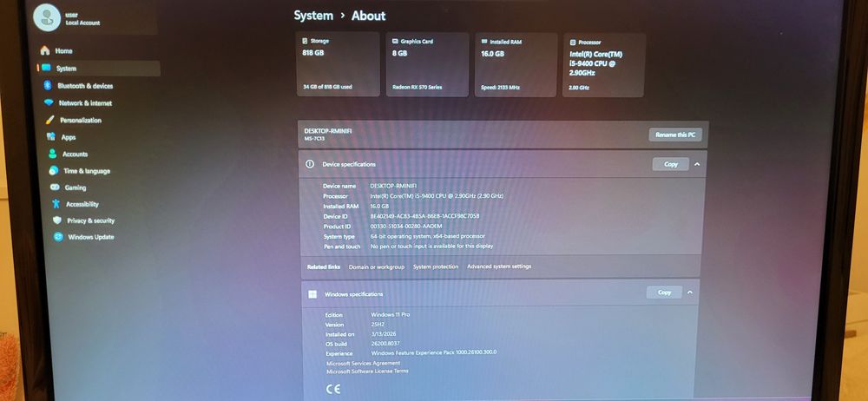Click System in the breadcrumb
868x401 pixels.
click(x=313, y=16)
